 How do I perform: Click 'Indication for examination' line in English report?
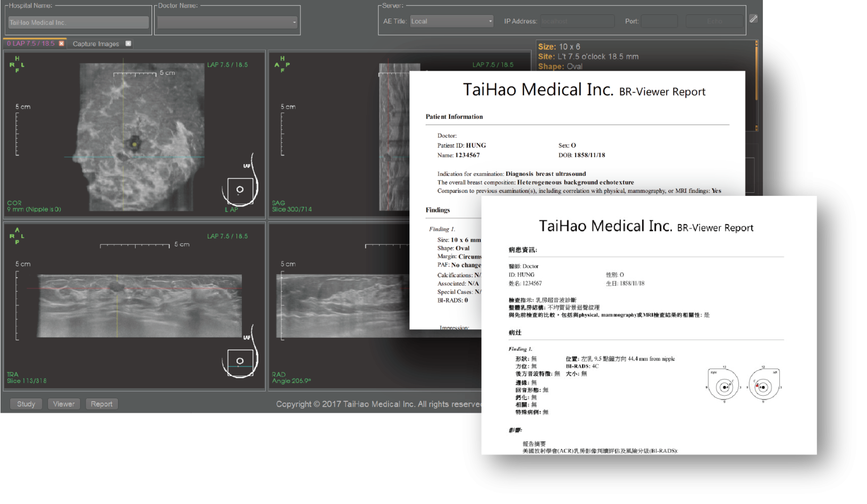[x=511, y=174]
